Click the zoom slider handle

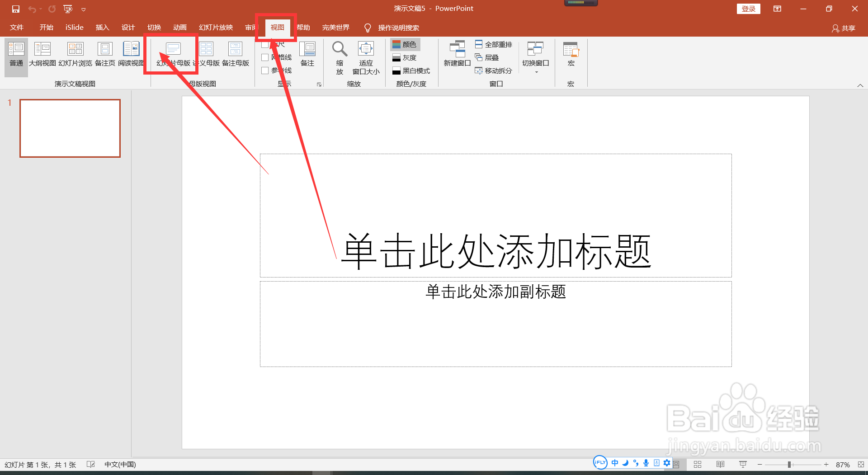point(789,464)
